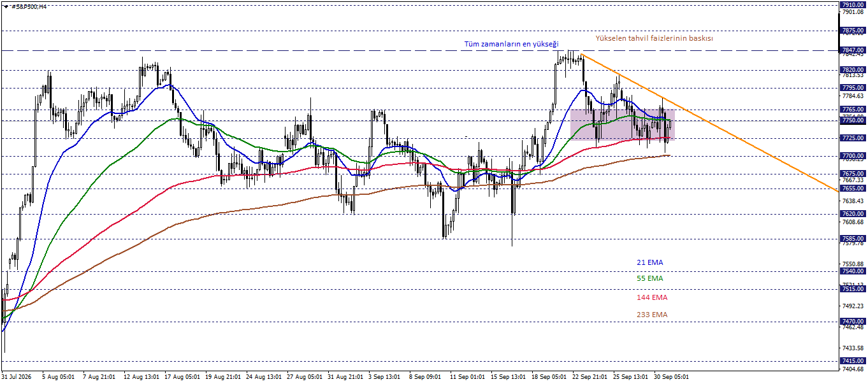Click the 7550.88 price scale value

pos(853,264)
